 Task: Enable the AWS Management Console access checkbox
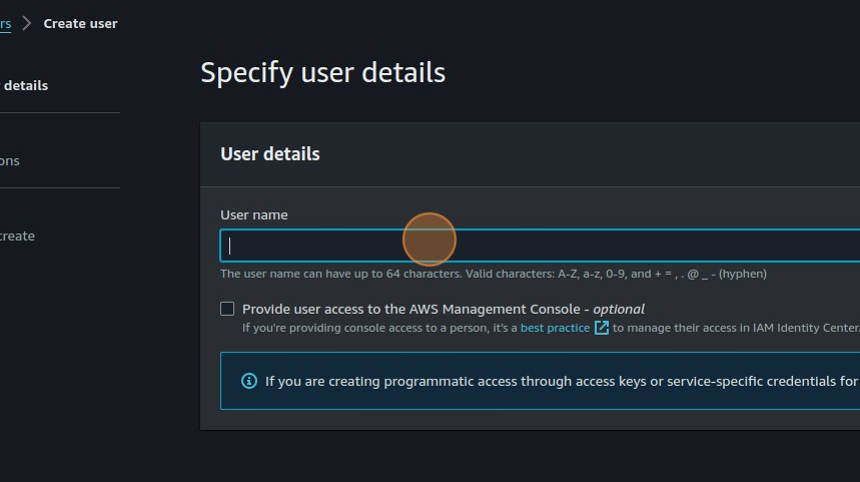[x=227, y=309]
